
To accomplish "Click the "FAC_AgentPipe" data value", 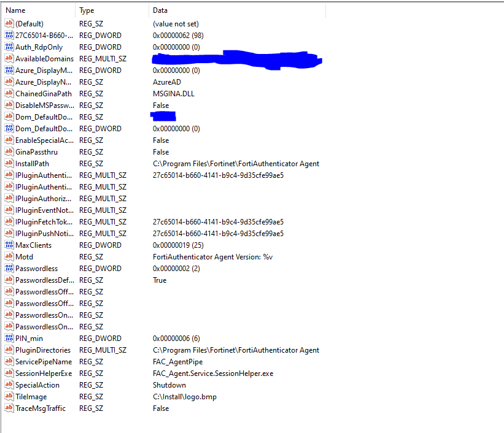I will pos(178,362).
